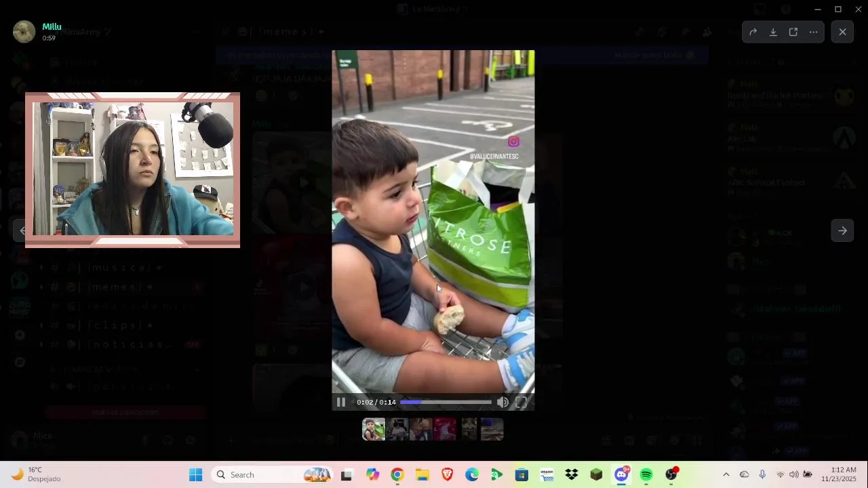Go to next media with right arrow
The image size is (868, 488).
coord(842,230)
